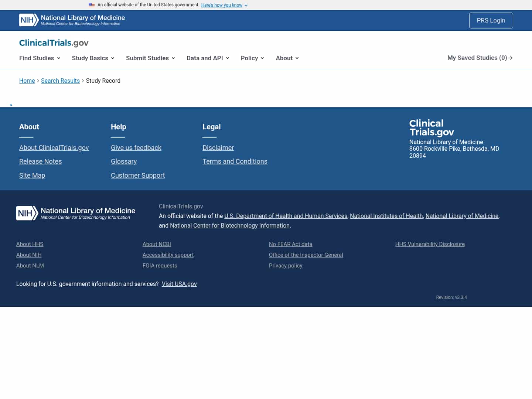Viewport: 532px width, 399px height.
Task: Expand the Data and API menu
Action: click(208, 58)
